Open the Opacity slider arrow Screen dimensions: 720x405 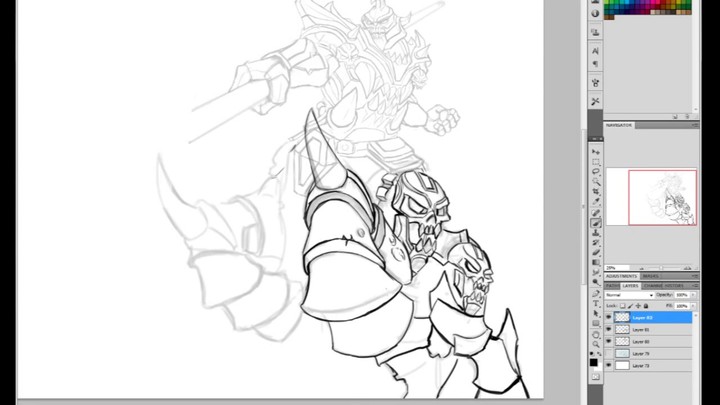point(693,295)
